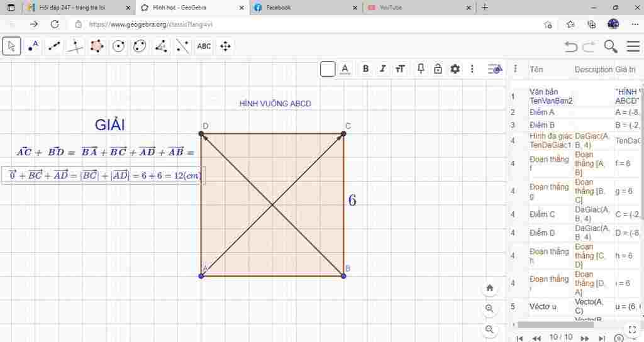The image size is (644, 342).
Task: Select the ABC Text tool
Action: click(x=204, y=46)
